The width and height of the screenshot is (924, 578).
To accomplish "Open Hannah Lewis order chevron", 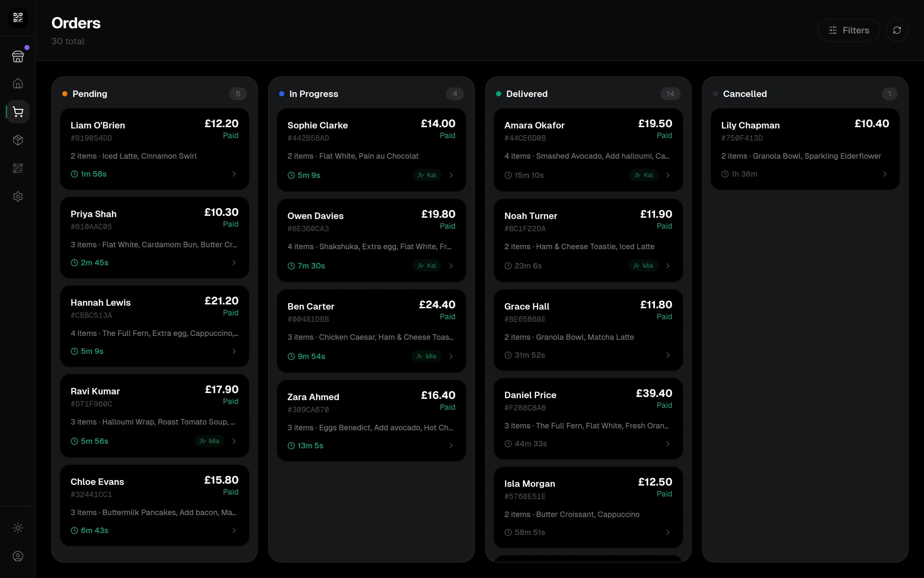I will pos(234,351).
